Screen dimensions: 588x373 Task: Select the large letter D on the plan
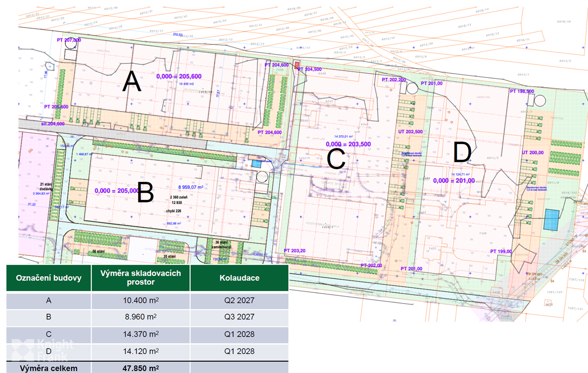tap(461, 153)
